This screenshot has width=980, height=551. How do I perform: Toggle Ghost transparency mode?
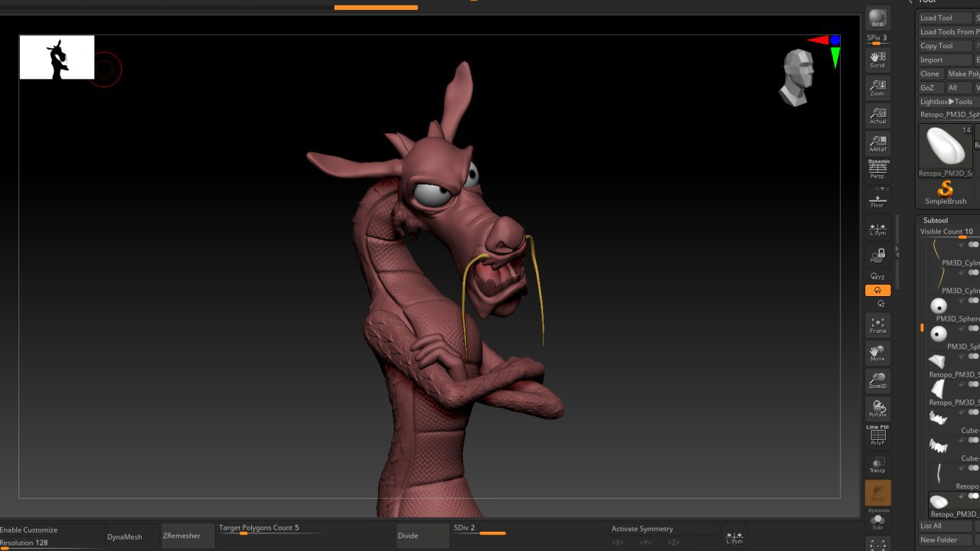point(877,492)
